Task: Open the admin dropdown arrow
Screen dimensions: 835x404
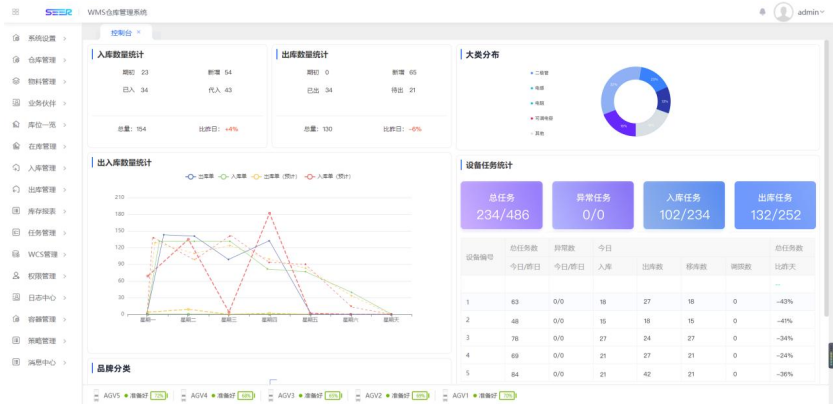Action: tap(824, 12)
